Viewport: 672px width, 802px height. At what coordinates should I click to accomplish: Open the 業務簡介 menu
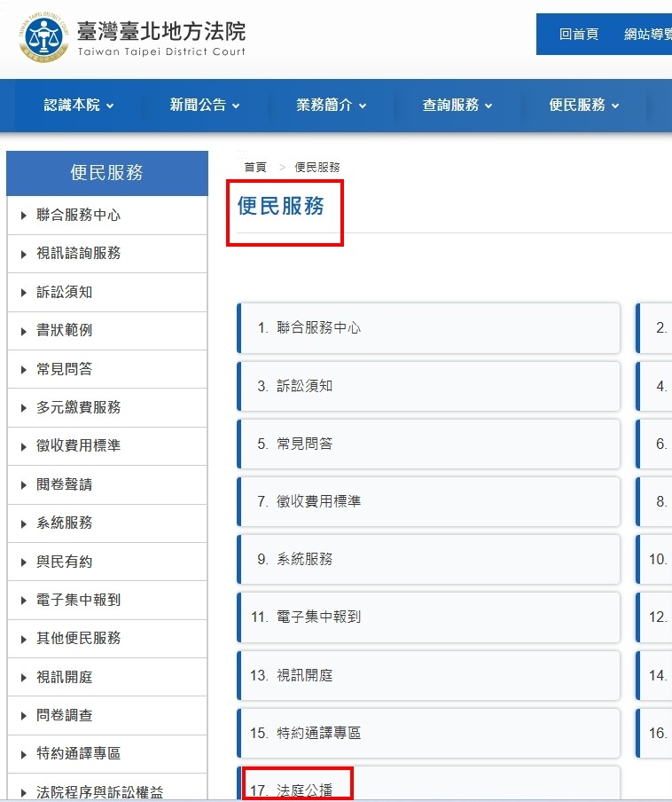[x=331, y=105]
